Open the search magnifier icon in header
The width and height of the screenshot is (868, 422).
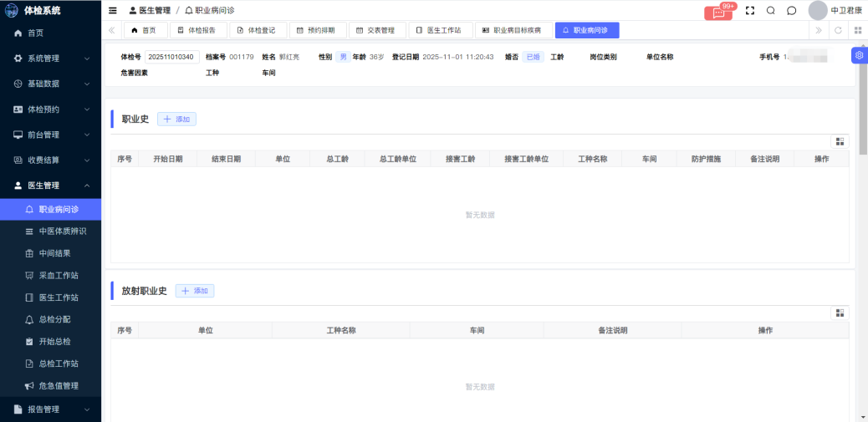click(x=771, y=11)
